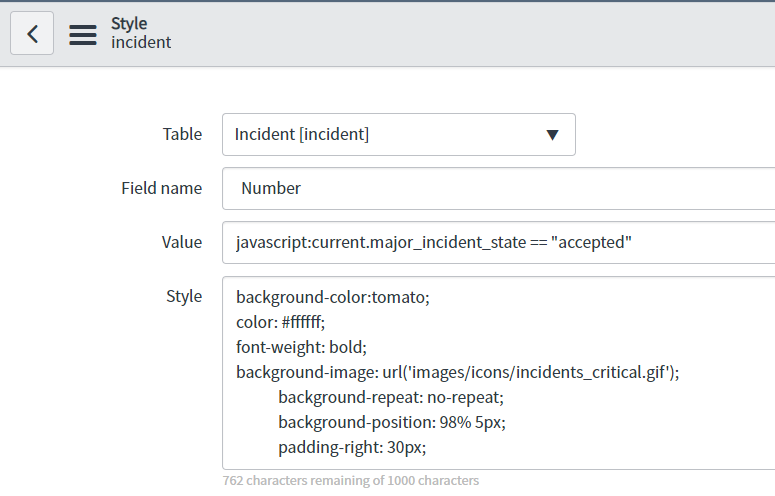Click the characters remaining counter text
Screen dimensions: 775x496
click(x=350, y=480)
